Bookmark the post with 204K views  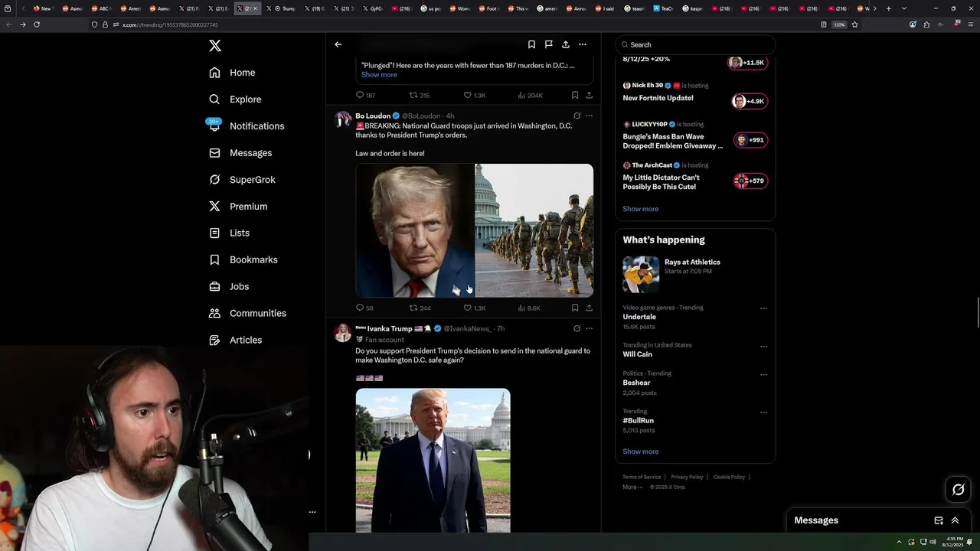(574, 95)
